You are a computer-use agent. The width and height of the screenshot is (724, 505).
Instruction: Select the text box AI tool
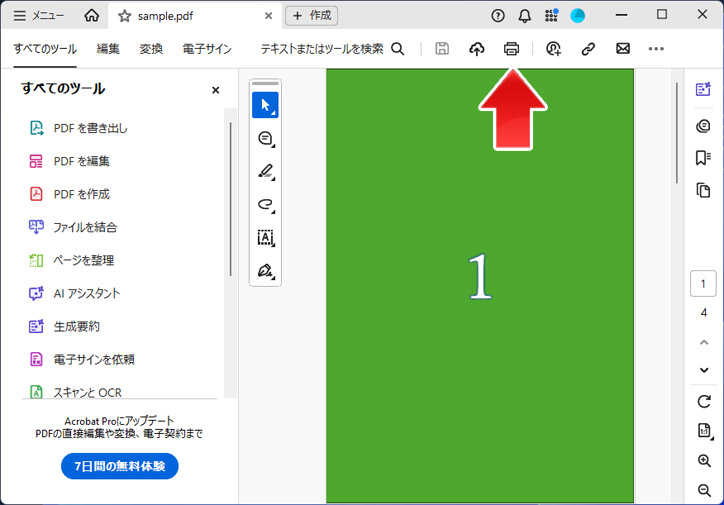(x=265, y=238)
